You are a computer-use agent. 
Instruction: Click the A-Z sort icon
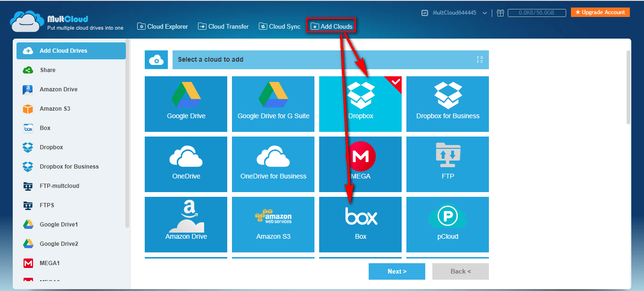click(x=479, y=60)
